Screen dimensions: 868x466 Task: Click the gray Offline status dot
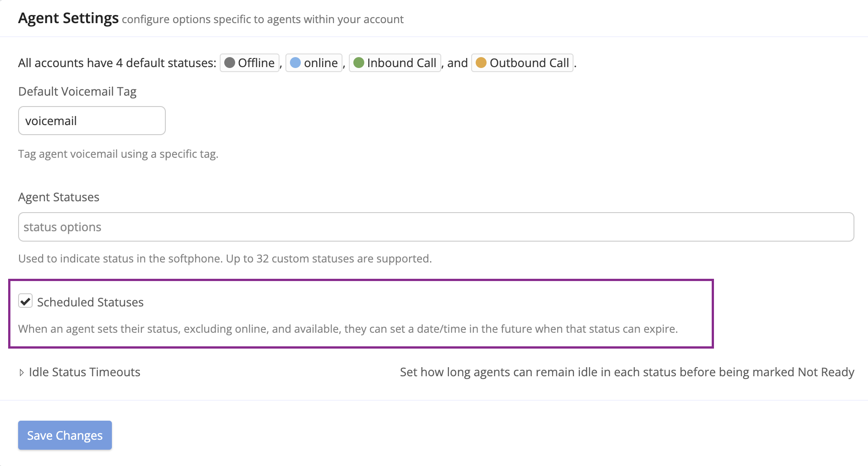click(230, 63)
